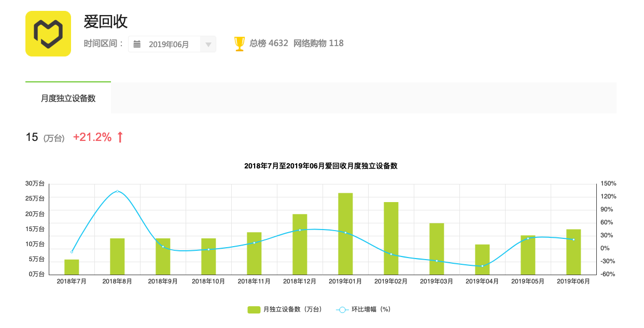Screen dimensions: 644x328
Task: Click the 总榜 4632 ranking text
Action: click(269, 44)
